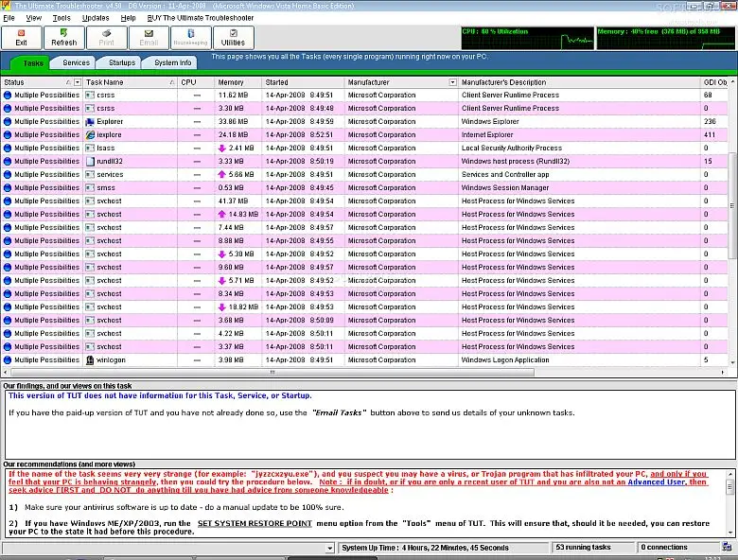The image size is (738, 560).
Task: Refresh the task list
Action: [64, 38]
